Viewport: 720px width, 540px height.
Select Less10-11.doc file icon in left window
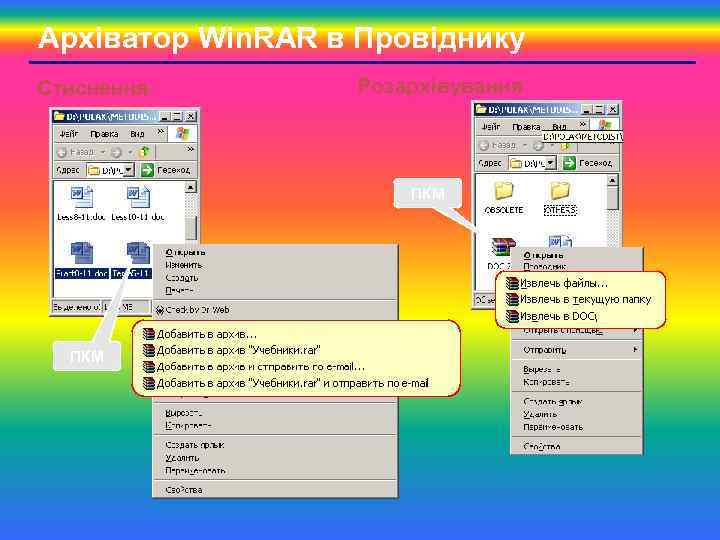[138, 197]
